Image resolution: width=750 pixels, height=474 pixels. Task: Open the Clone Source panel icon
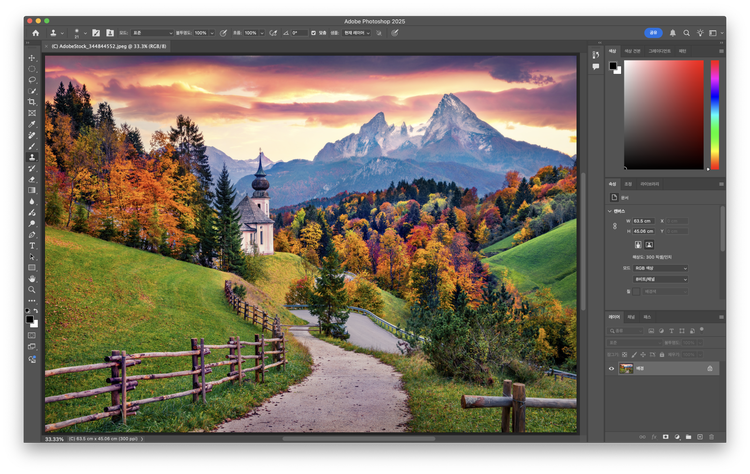click(x=110, y=33)
